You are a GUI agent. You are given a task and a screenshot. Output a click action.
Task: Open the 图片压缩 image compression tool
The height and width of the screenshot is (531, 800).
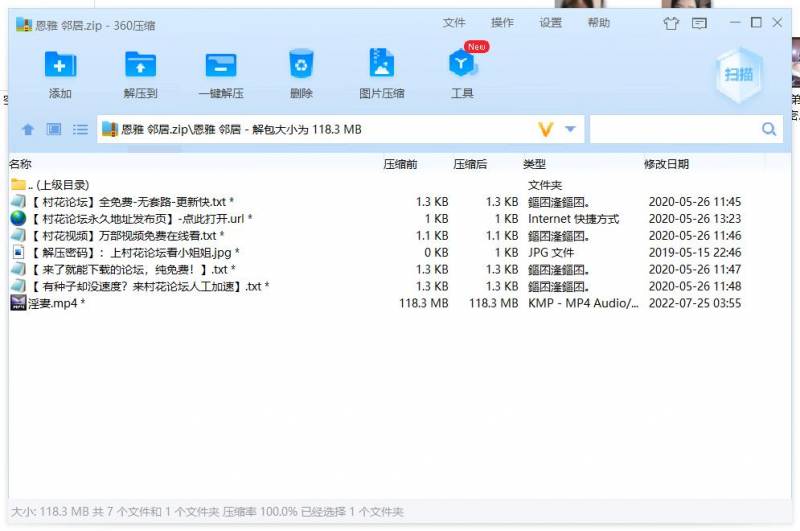(381, 65)
